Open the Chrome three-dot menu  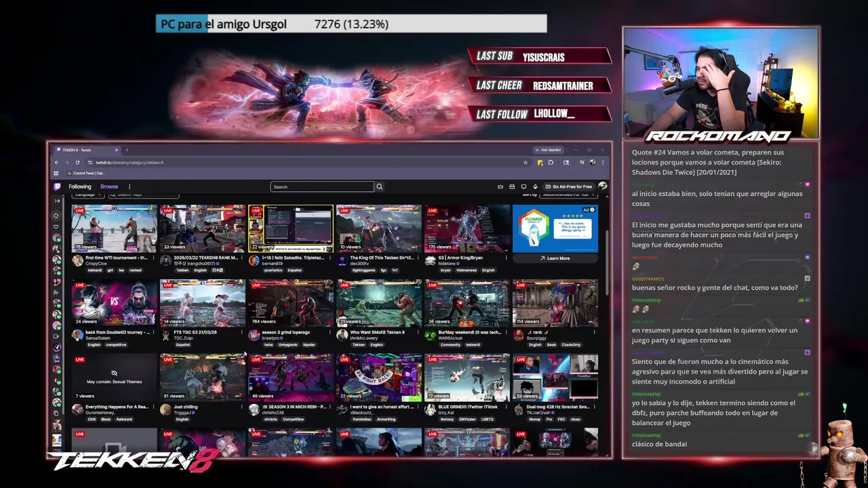(603, 163)
